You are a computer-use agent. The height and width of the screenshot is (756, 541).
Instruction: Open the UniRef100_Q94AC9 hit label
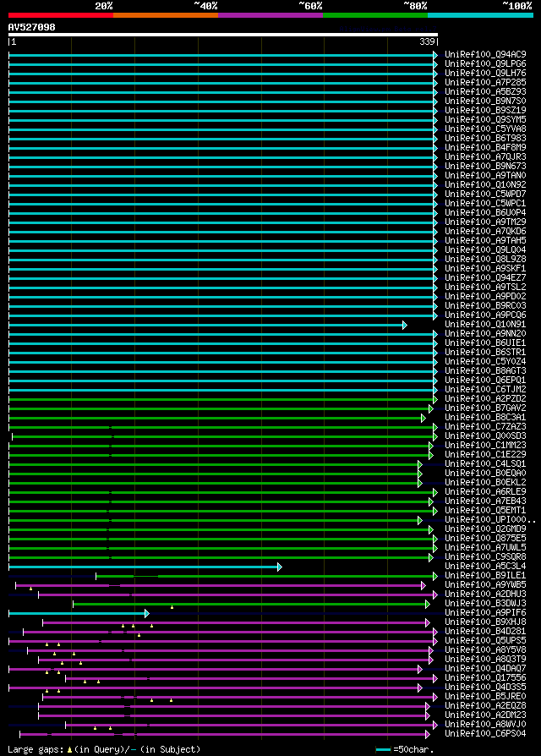pyautogui.click(x=485, y=54)
